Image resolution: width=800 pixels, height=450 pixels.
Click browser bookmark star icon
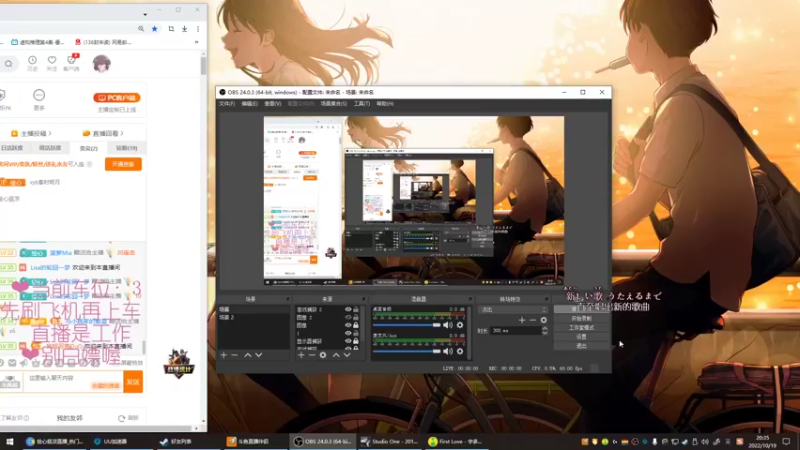[x=155, y=29]
